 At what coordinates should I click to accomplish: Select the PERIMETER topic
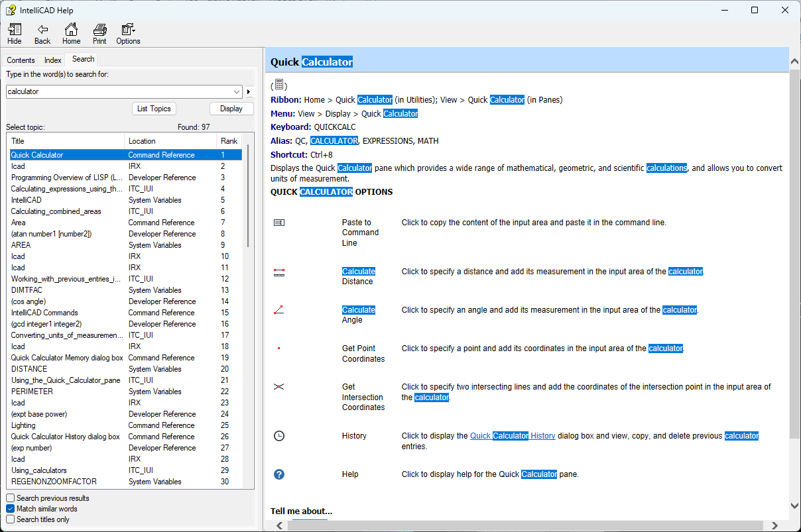pos(125,392)
